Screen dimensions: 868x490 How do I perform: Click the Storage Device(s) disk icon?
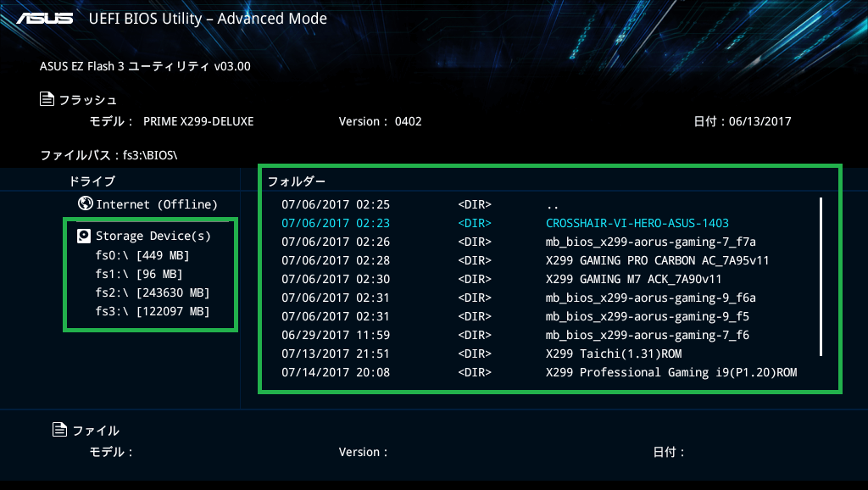[84, 237]
